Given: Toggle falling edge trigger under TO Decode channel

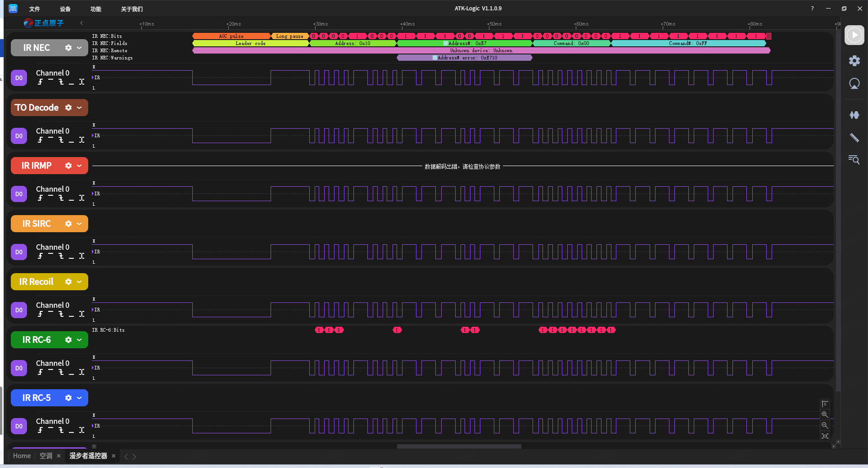Looking at the screenshot, I should (x=61, y=140).
